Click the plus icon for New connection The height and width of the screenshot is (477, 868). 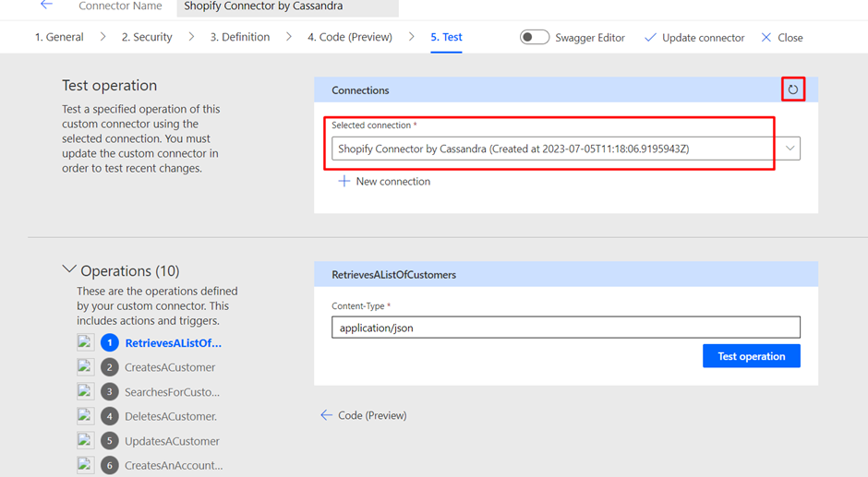pos(344,182)
